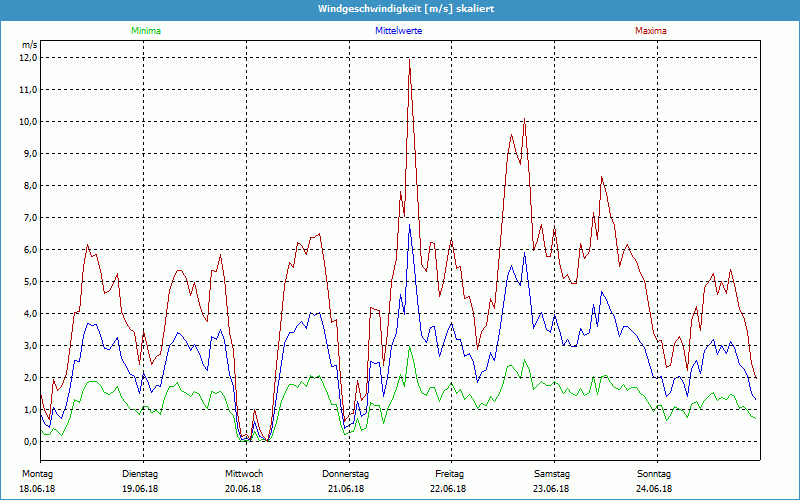Click the Sonntag axis label
The width and height of the screenshot is (800, 500).
click(x=654, y=474)
